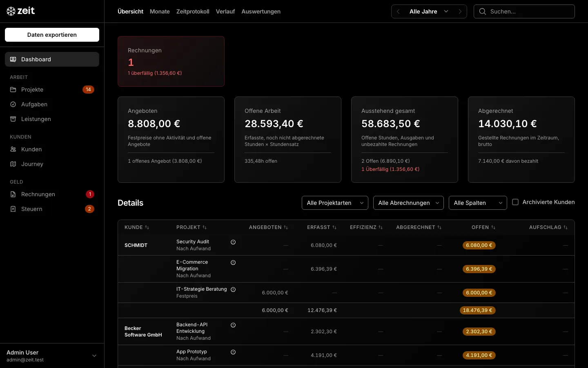This screenshot has width=588, height=368.
Task: Click the search magnifier icon
Action: (x=483, y=11)
